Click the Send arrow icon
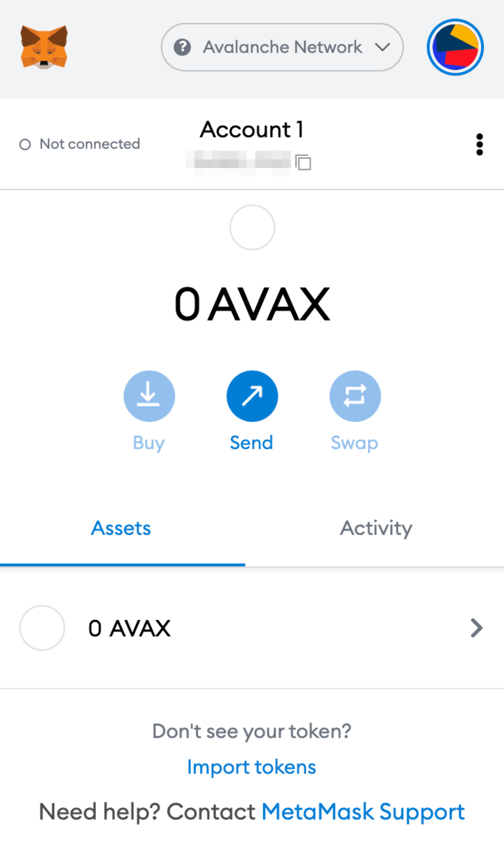This screenshot has width=504, height=851. [x=252, y=397]
